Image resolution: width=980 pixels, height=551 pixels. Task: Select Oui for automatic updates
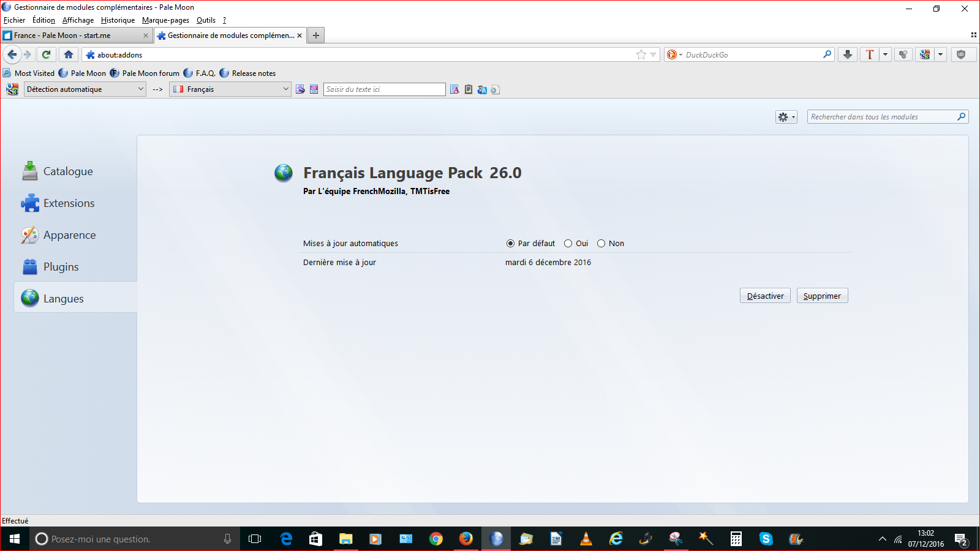(568, 244)
